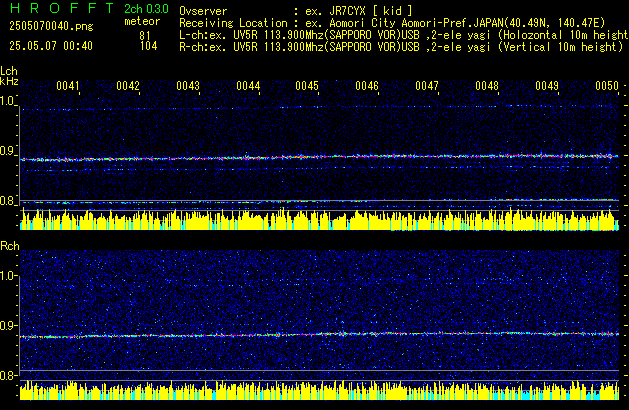
Task: Click time marker 0041
Action: 68,86
